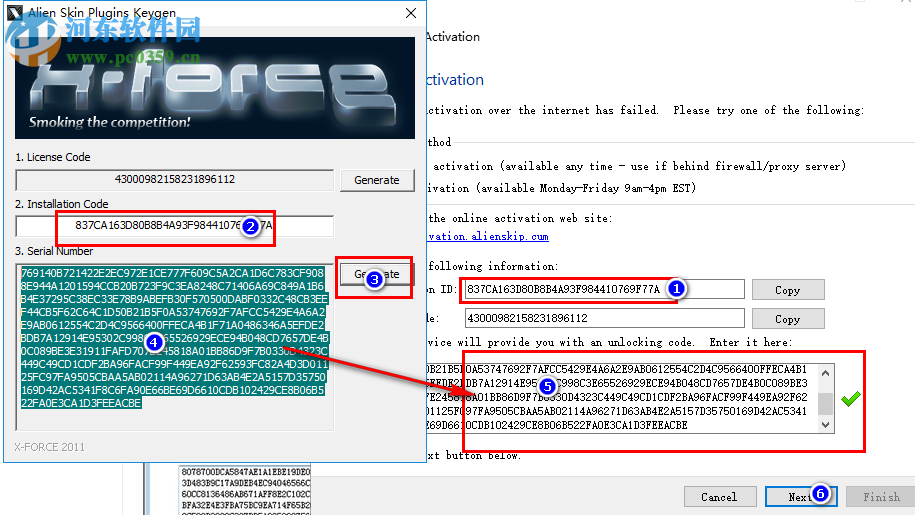The height and width of the screenshot is (515, 915).
Task: Copy the installation ID in Activation window
Action: click(x=788, y=290)
